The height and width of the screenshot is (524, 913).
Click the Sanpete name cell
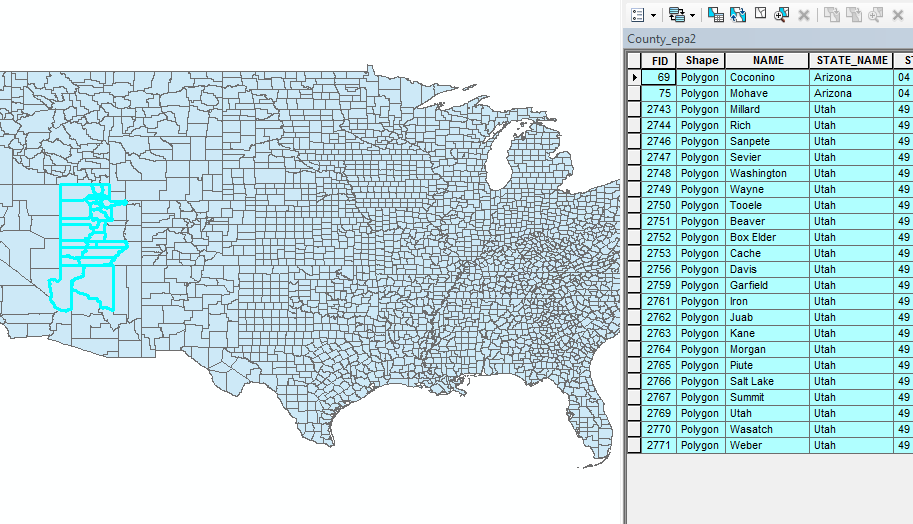tap(767, 141)
